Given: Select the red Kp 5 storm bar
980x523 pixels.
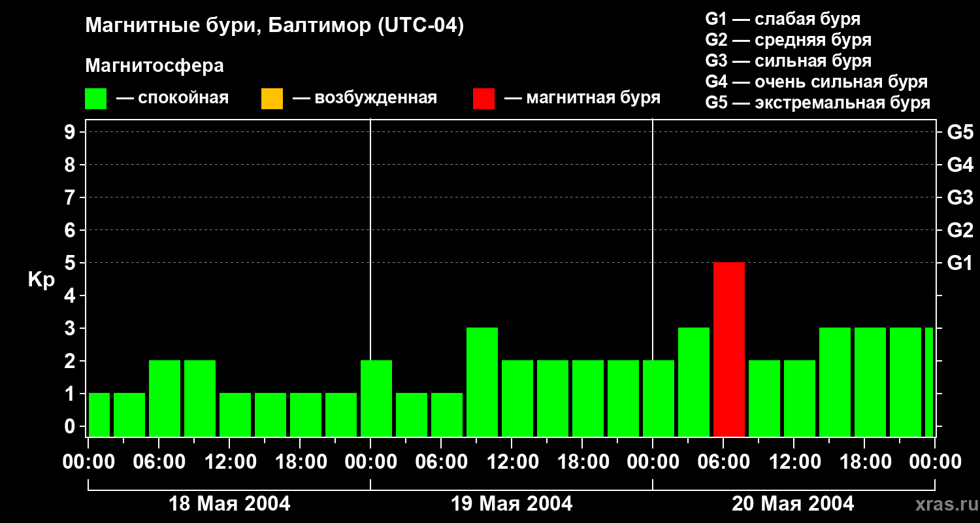Looking at the screenshot, I should [729, 350].
